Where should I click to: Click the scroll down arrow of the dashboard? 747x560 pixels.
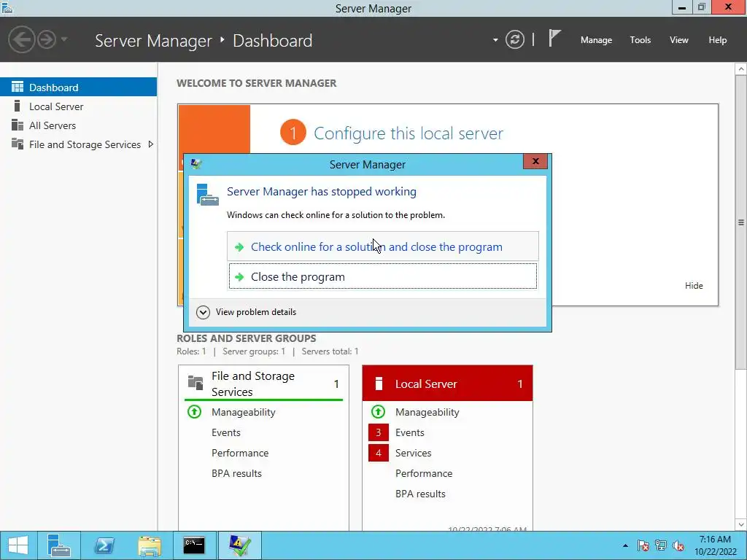741,525
